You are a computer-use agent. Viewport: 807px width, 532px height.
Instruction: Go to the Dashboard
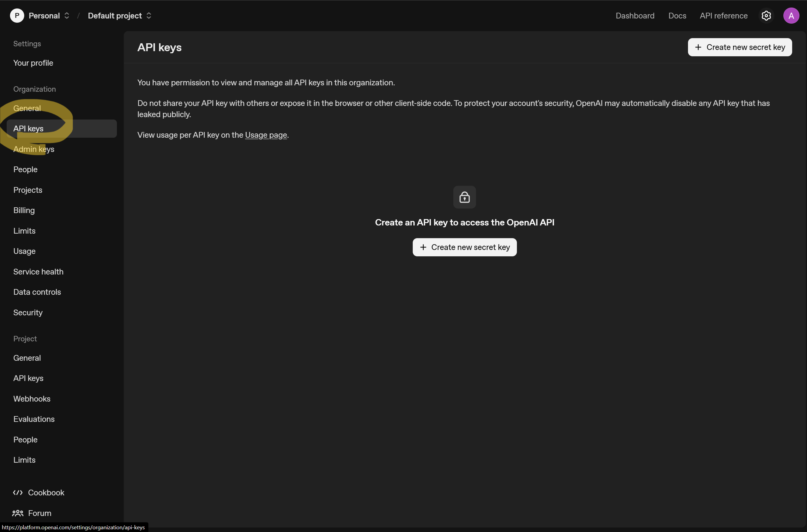635,16
